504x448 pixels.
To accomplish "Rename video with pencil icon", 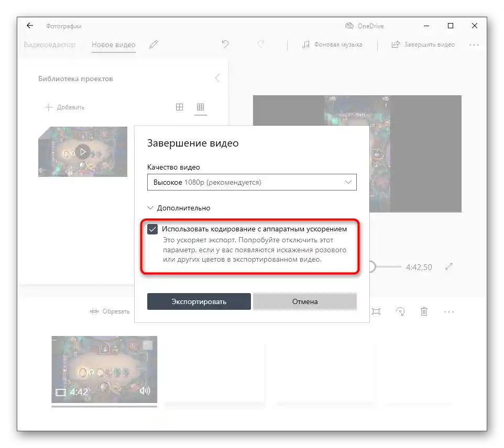I will (154, 44).
